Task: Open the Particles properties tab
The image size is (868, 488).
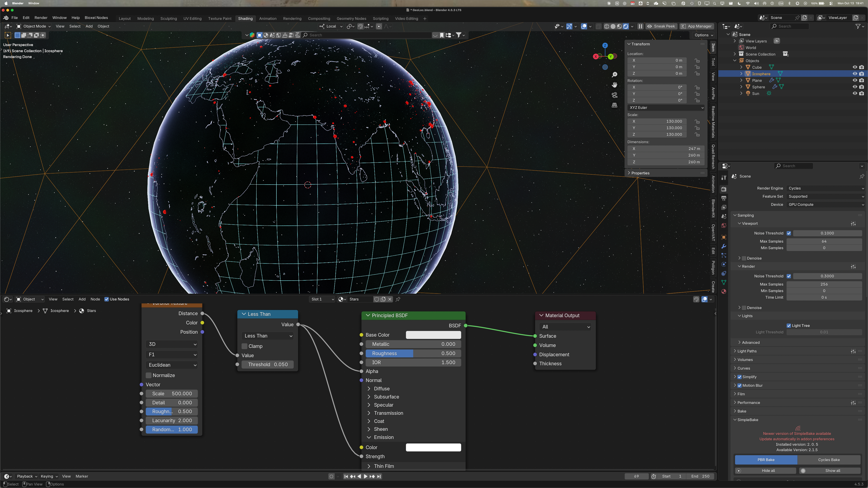Action: (x=723, y=255)
